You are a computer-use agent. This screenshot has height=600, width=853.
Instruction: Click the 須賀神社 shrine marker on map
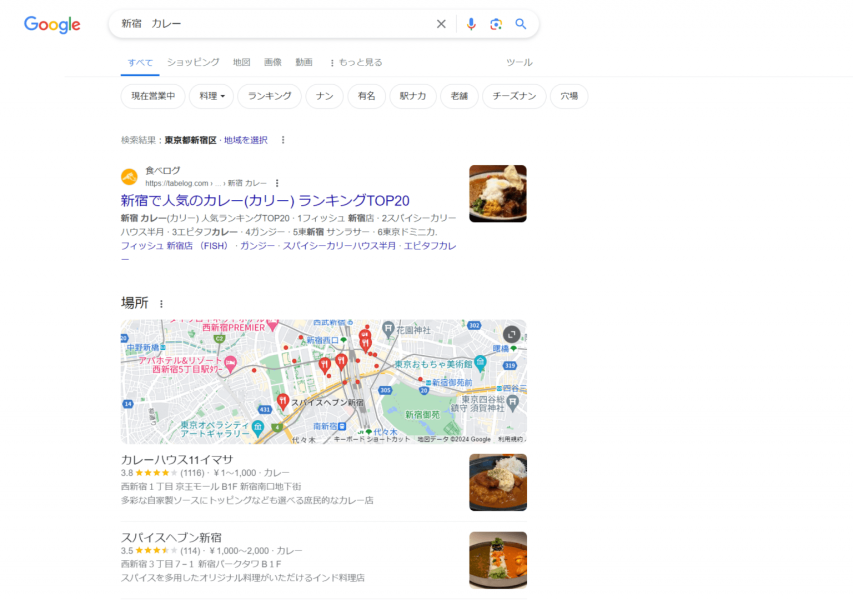point(512,403)
